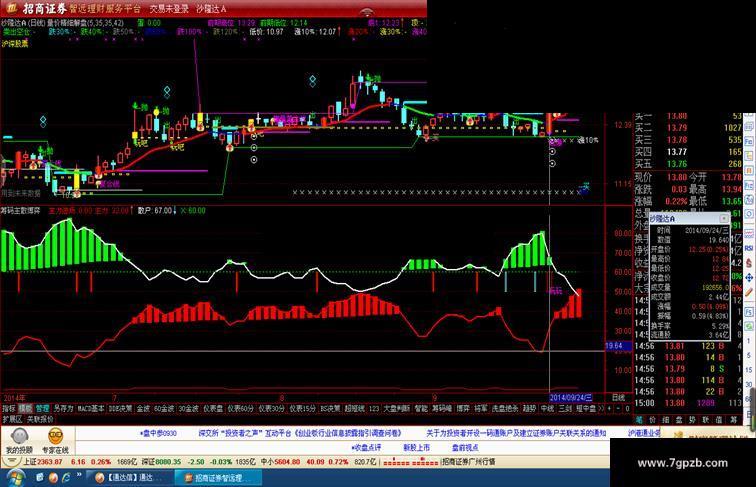Screen dimensions: 756x487
Task: Switch to 笔 tick tab under quotes
Action: point(639,419)
